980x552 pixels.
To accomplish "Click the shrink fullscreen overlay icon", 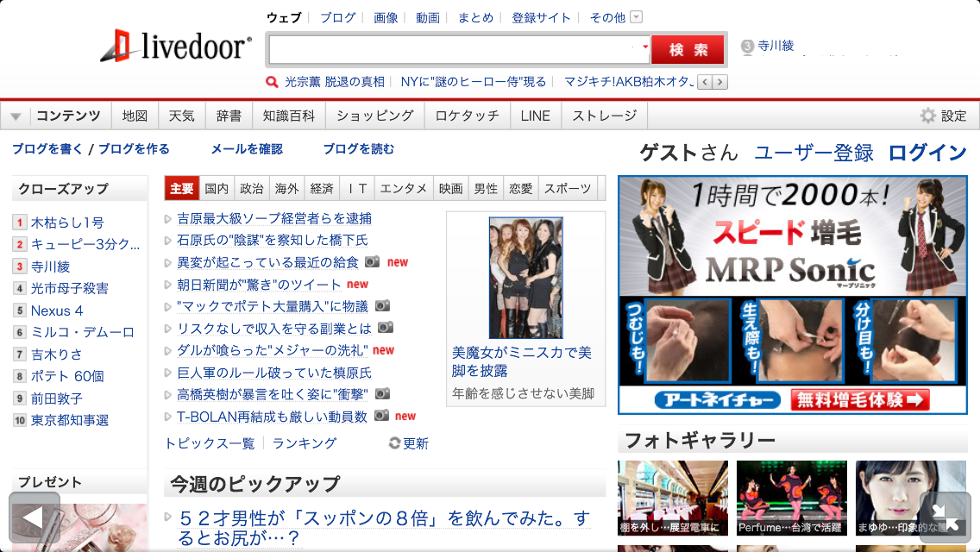I will [x=945, y=517].
